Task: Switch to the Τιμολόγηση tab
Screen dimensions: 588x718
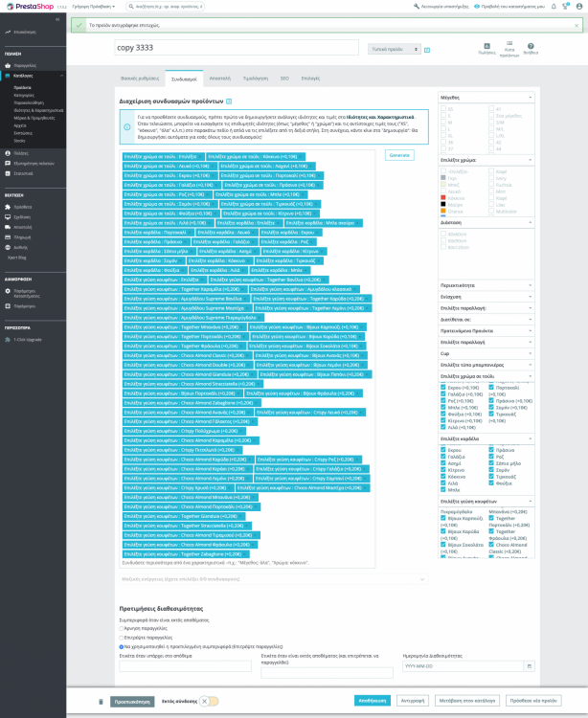Action: (x=256, y=79)
